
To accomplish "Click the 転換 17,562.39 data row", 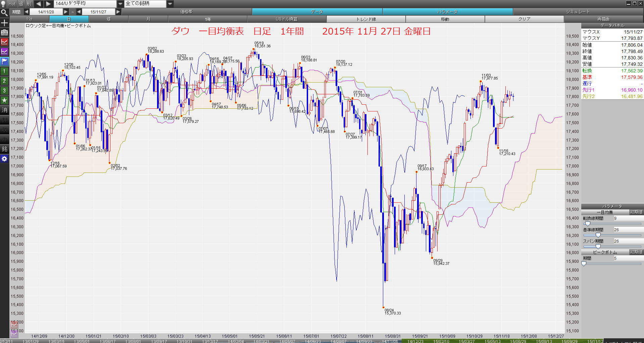I will pos(612,71).
